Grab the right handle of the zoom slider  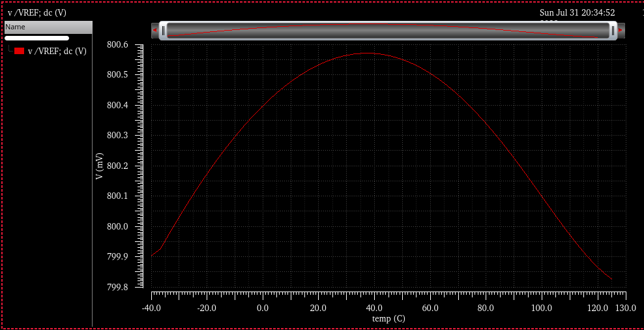[613, 31]
